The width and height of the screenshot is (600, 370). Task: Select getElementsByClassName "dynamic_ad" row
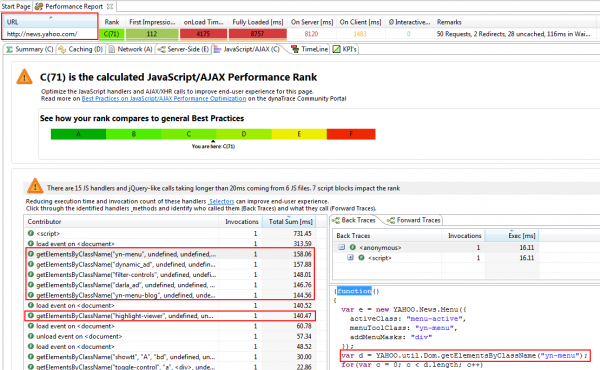pyautogui.click(x=170, y=264)
